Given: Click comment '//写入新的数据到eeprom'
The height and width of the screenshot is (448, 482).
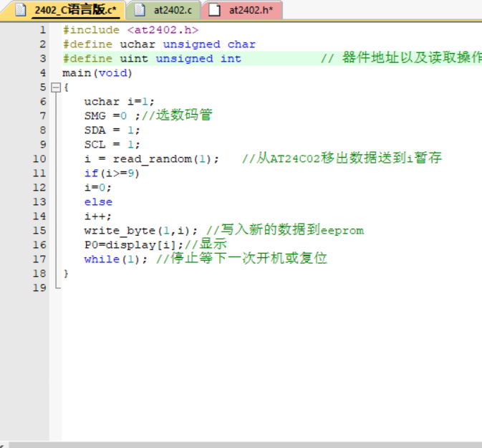Looking at the screenshot, I should (285, 230).
